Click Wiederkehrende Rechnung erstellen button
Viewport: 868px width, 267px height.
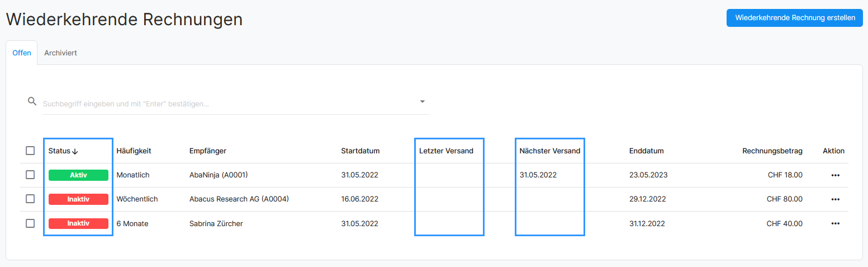[x=795, y=18]
